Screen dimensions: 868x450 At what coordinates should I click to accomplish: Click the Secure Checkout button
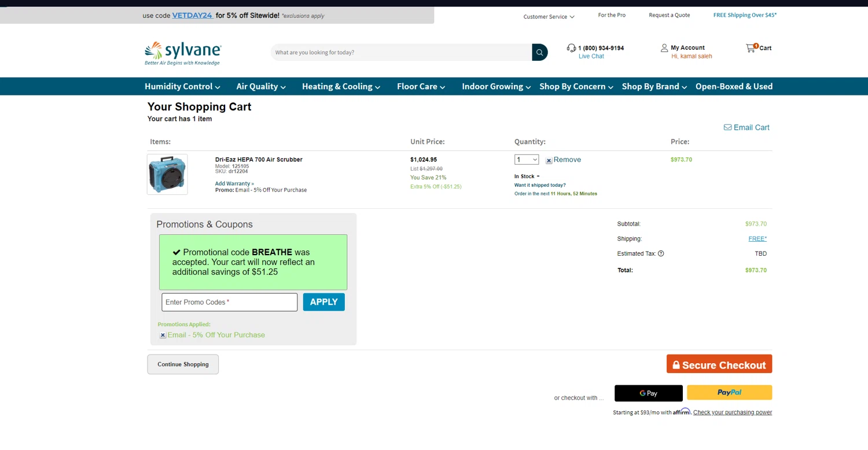pos(719,364)
